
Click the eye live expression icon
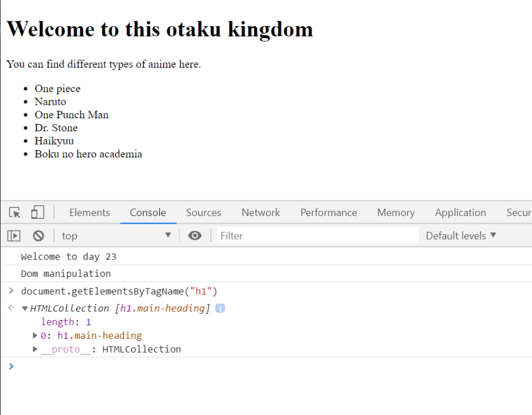(195, 235)
